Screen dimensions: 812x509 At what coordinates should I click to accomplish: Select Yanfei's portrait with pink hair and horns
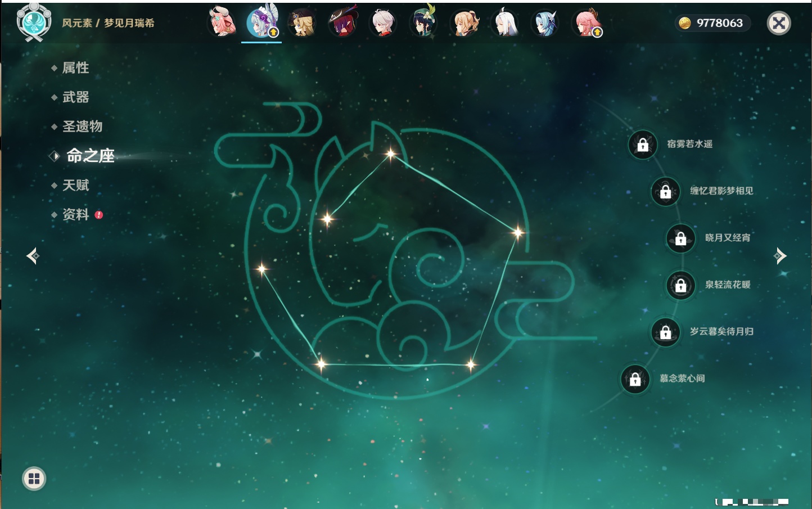click(222, 23)
